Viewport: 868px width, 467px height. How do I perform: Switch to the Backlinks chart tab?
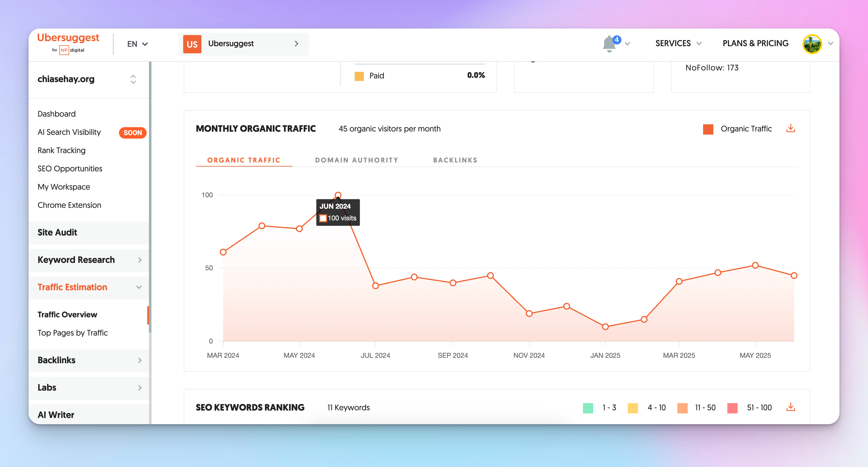pyautogui.click(x=455, y=160)
